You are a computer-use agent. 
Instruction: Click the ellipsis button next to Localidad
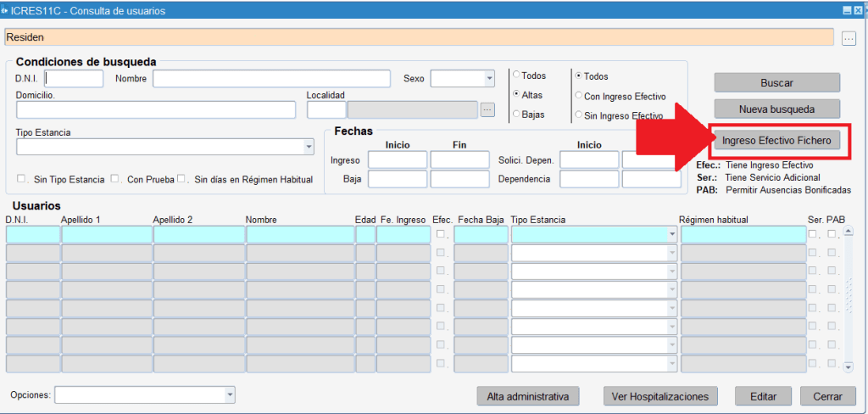[487, 109]
